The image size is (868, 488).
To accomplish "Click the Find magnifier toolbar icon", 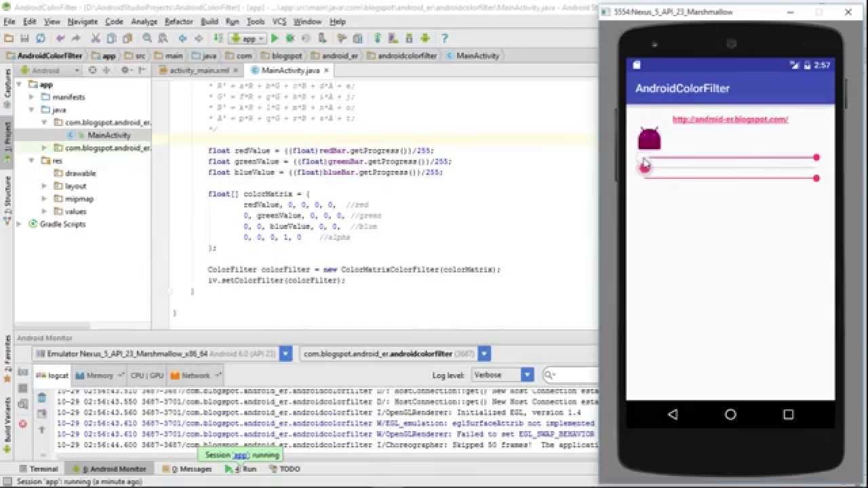I will click(x=148, y=39).
